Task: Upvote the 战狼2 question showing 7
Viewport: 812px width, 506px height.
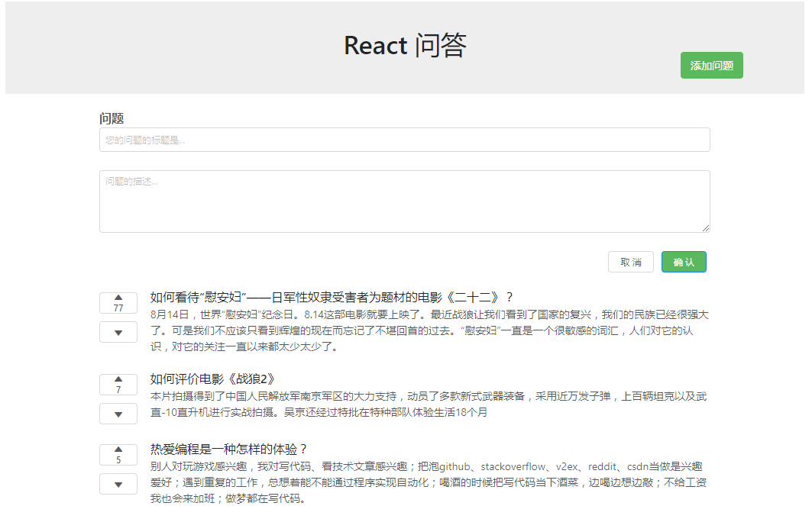Action: click(x=118, y=385)
